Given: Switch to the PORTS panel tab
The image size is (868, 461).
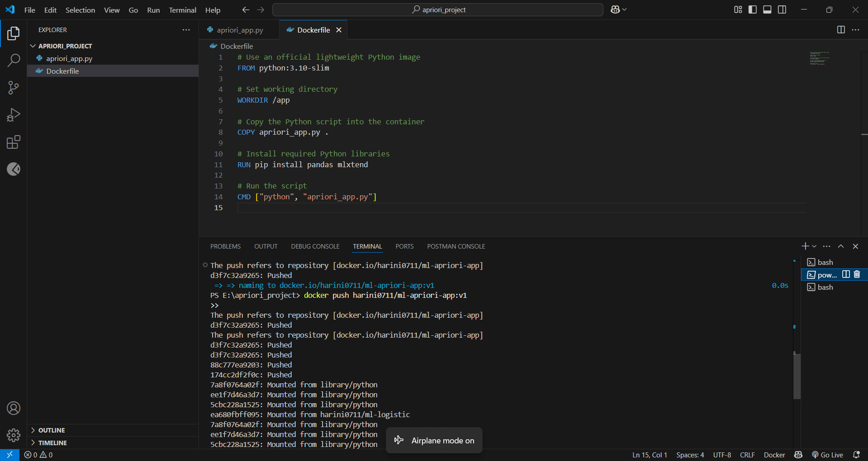Looking at the screenshot, I should (x=404, y=246).
